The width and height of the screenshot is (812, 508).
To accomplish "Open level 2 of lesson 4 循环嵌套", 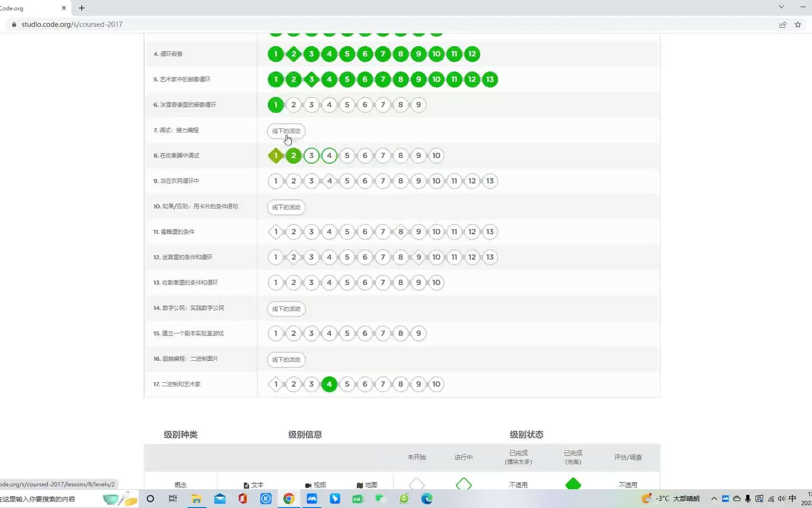I will (x=294, y=54).
